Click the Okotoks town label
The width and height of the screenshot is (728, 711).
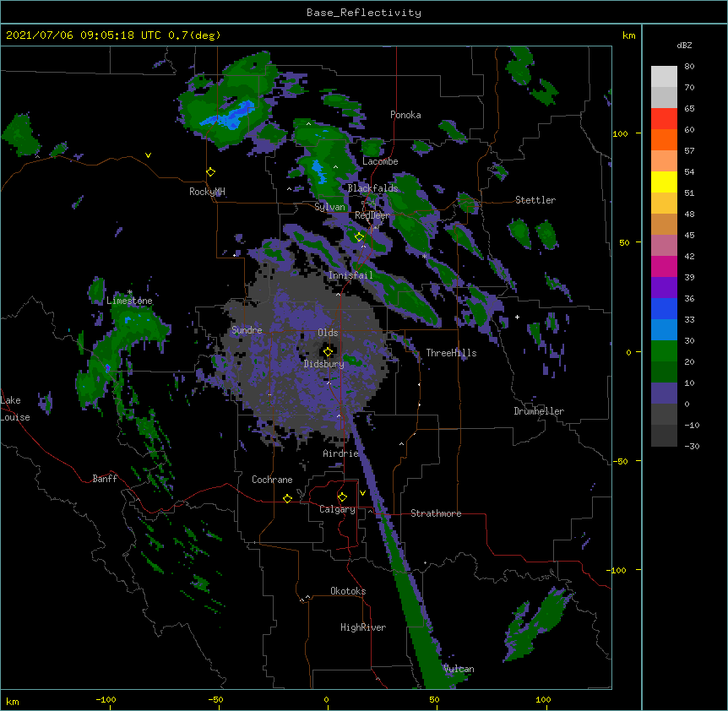(348, 591)
